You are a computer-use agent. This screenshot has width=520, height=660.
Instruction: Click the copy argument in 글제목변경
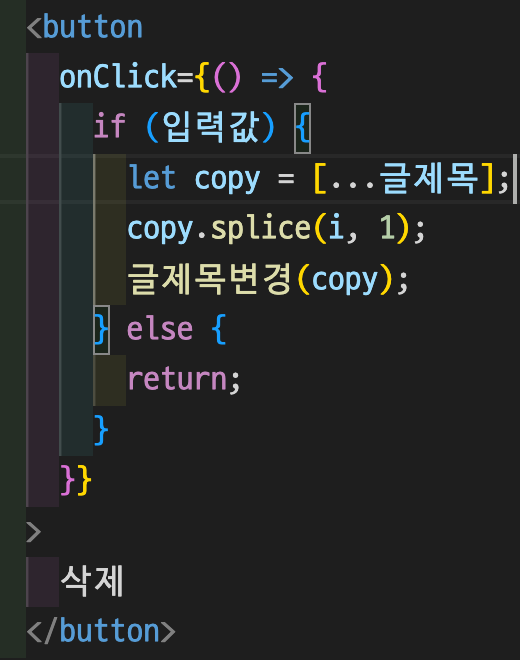click(x=345, y=280)
